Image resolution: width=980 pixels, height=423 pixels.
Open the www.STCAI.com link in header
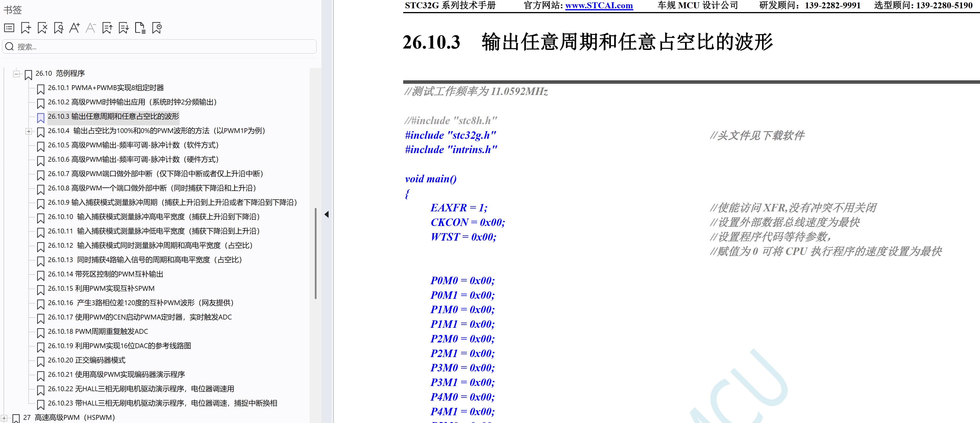pos(599,5)
